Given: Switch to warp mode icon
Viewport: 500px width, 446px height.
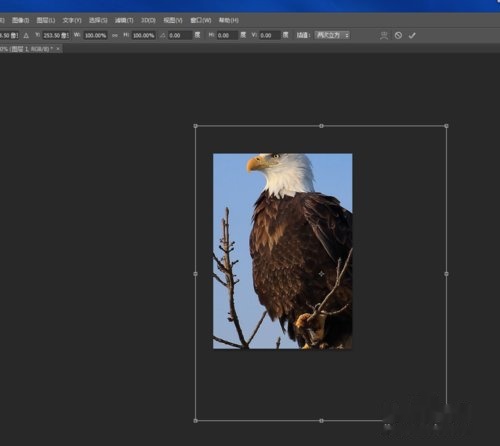Looking at the screenshot, I should click(x=384, y=35).
